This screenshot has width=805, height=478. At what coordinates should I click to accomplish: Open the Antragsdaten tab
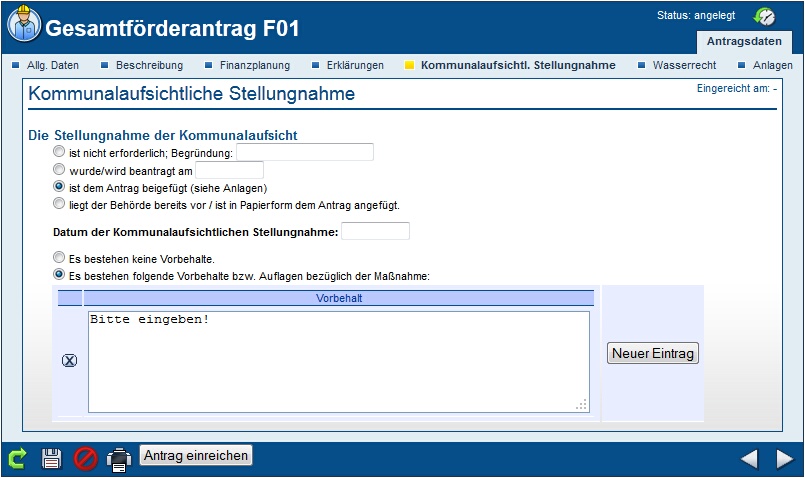(744, 42)
